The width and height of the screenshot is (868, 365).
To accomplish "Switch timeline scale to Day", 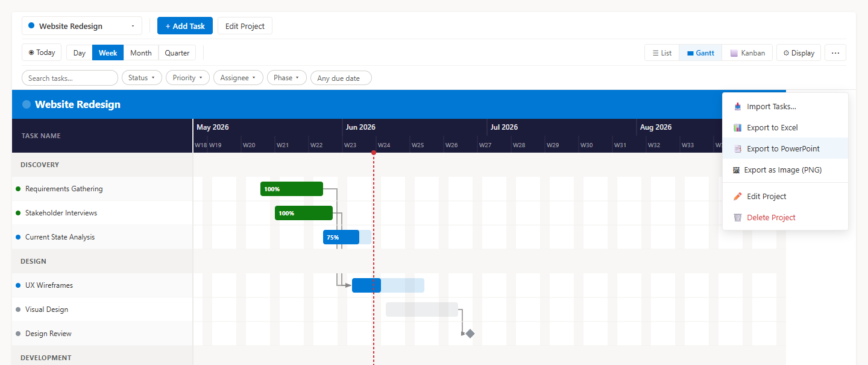I will pos(80,53).
